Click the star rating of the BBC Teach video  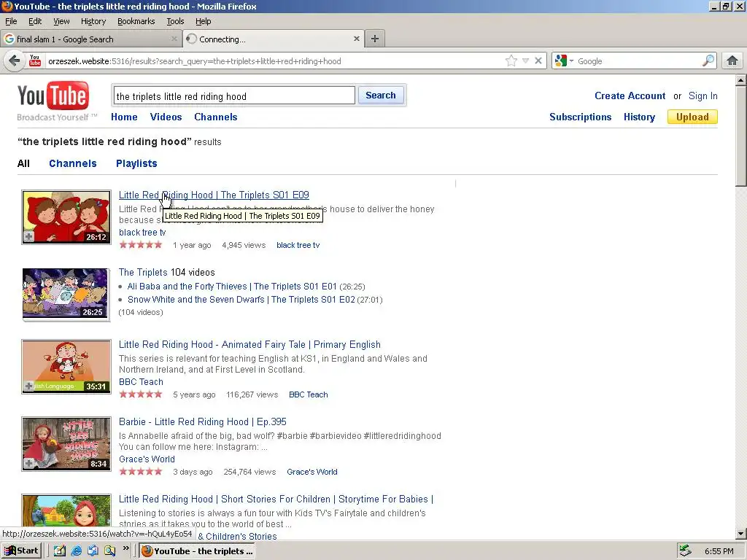coord(141,394)
